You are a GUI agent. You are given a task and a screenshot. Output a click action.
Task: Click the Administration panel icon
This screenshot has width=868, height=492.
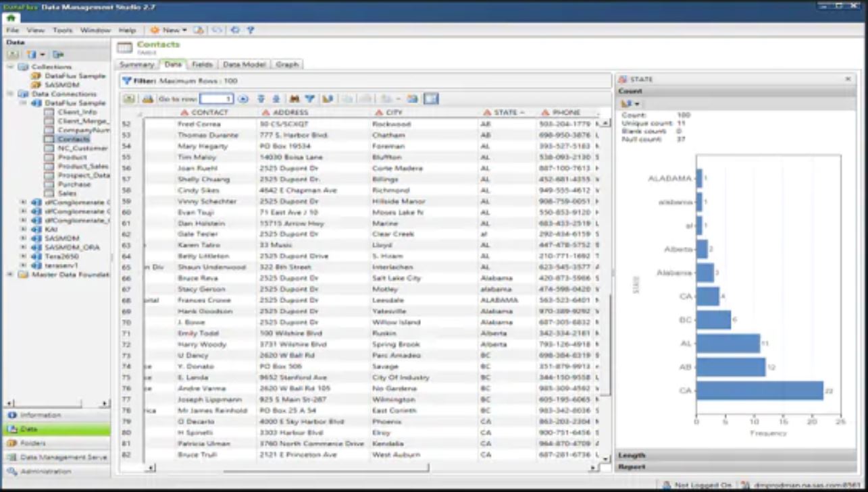[x=11, y=472]
